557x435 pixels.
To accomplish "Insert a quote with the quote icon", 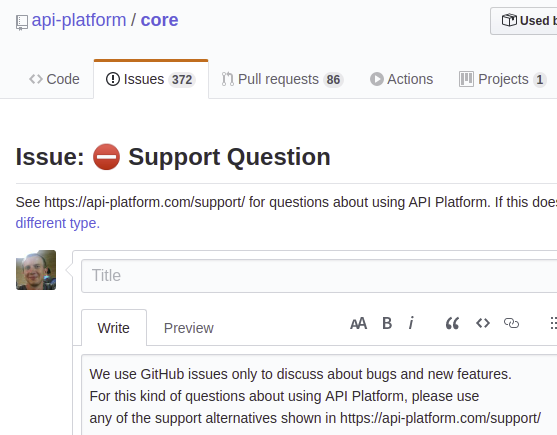I will (452, 323).
